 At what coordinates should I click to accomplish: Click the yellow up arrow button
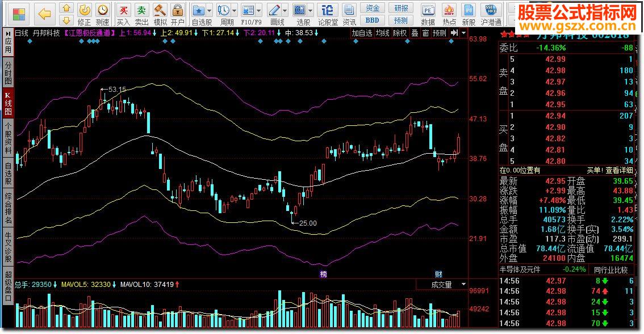coord(66,8)
